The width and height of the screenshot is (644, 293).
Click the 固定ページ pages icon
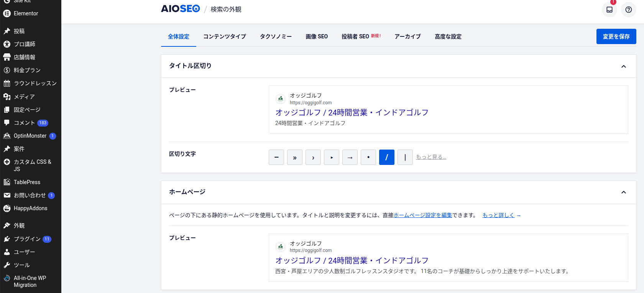pyautogui.click(x=7, y=110)
